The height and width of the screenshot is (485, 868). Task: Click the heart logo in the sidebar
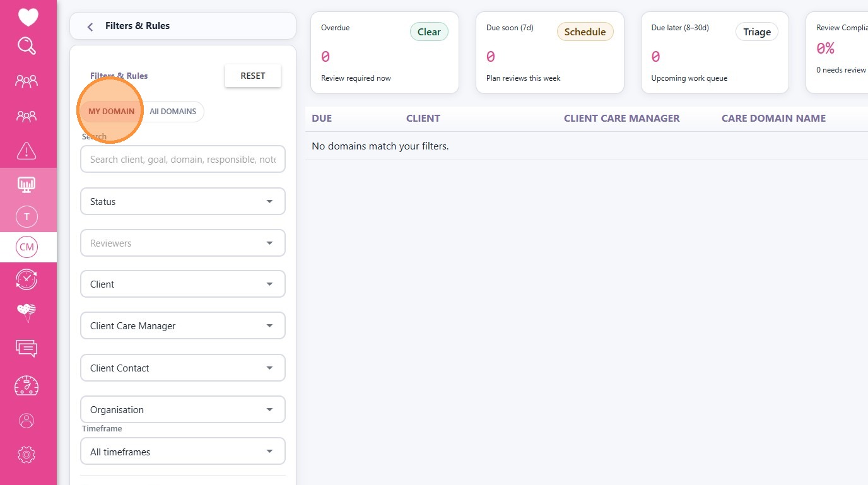tap(28, 17)
